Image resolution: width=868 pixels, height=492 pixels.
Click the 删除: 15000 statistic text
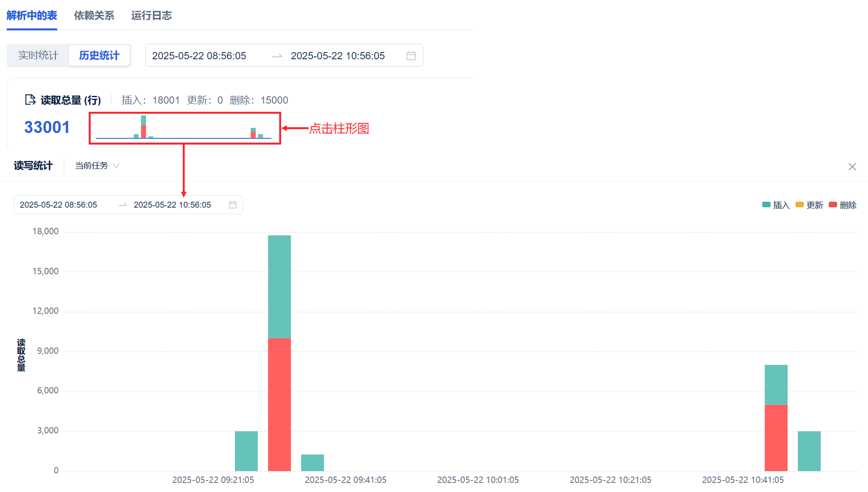(259, 100)
